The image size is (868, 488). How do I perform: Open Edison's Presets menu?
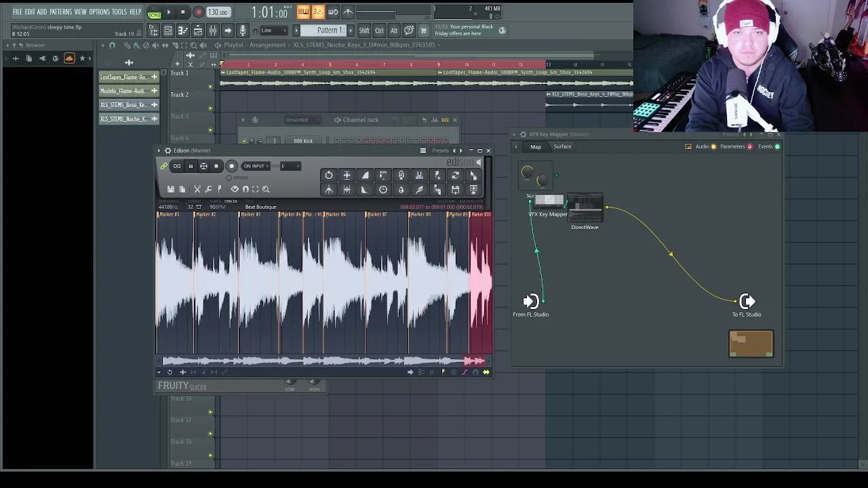(x=441, y=150)
